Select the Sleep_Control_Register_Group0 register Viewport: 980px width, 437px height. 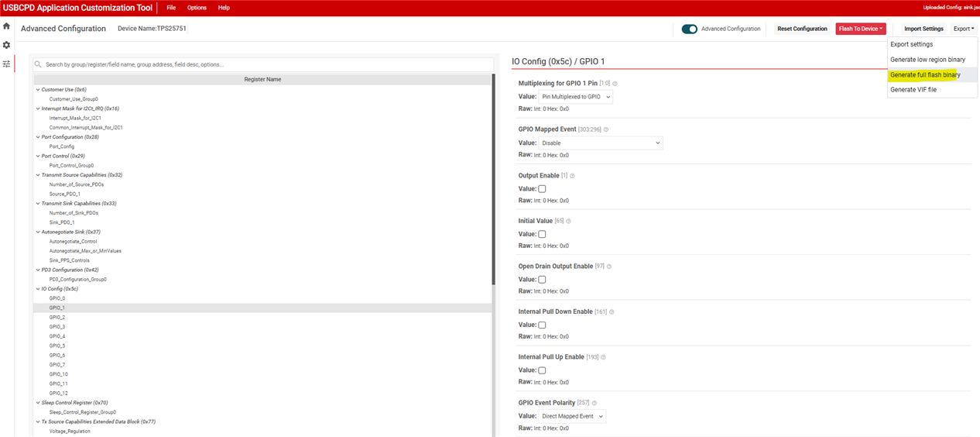(x=83, y=412)
